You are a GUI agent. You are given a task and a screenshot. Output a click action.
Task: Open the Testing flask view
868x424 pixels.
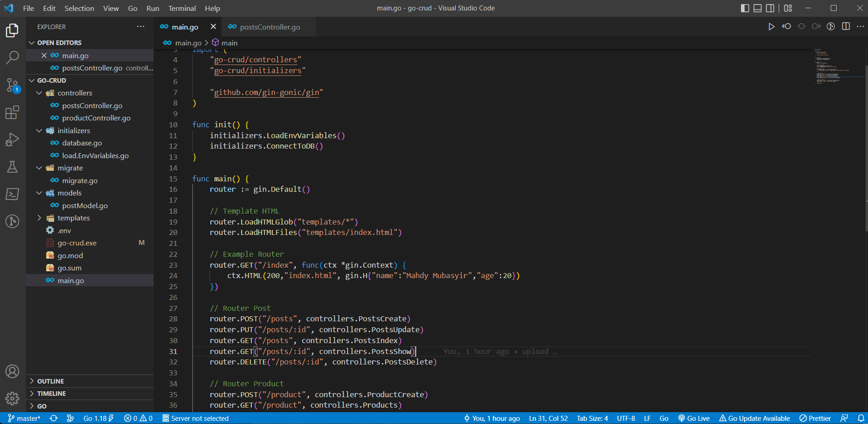12,167
